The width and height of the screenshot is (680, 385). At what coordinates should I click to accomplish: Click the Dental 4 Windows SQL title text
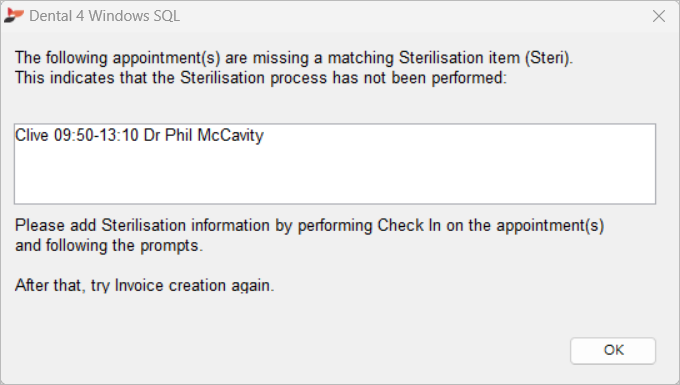tap(104, 16)
